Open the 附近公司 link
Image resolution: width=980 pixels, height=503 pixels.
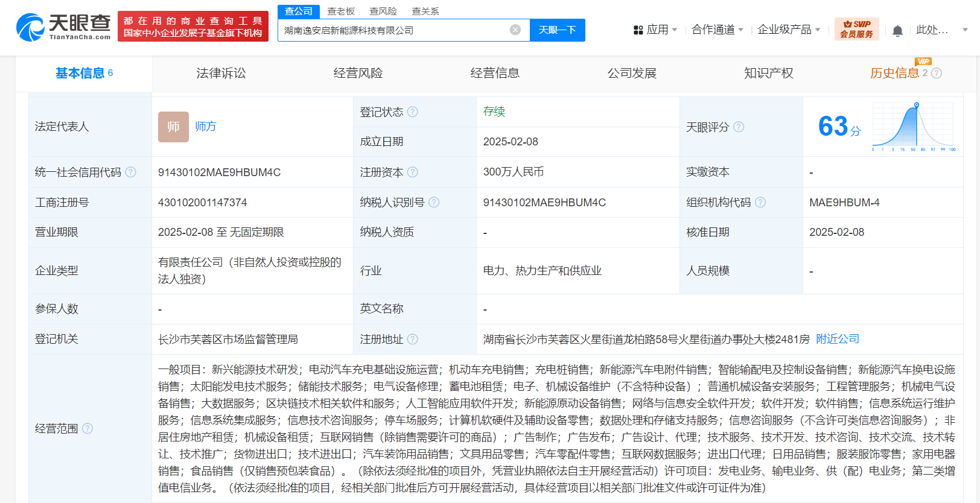[838, 339]
